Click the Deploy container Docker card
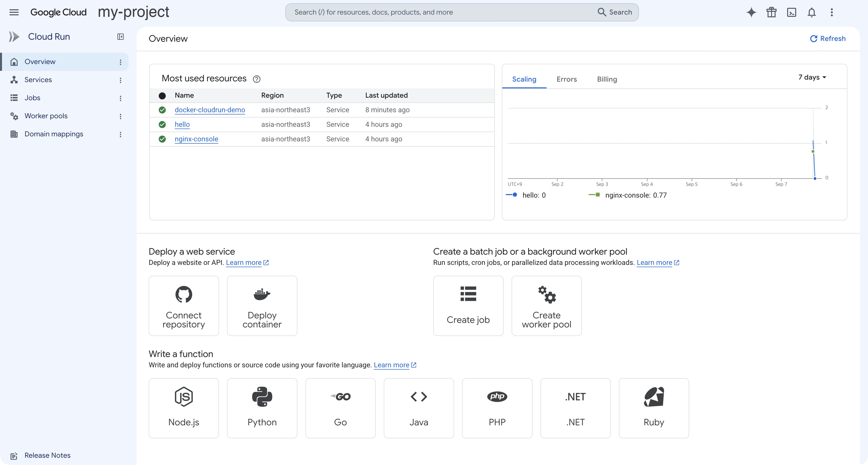 tap(262, 306)
